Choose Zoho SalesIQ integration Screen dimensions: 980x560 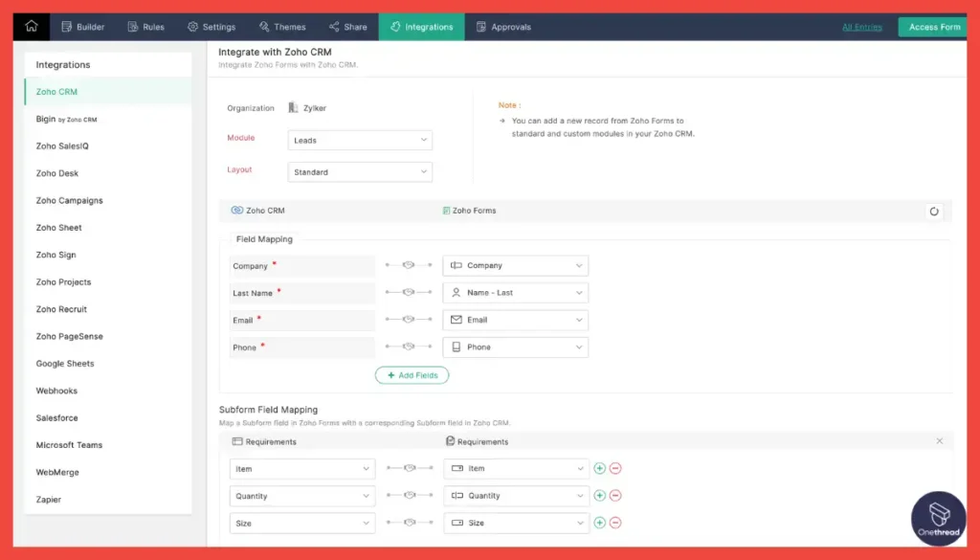click(108, 146)
